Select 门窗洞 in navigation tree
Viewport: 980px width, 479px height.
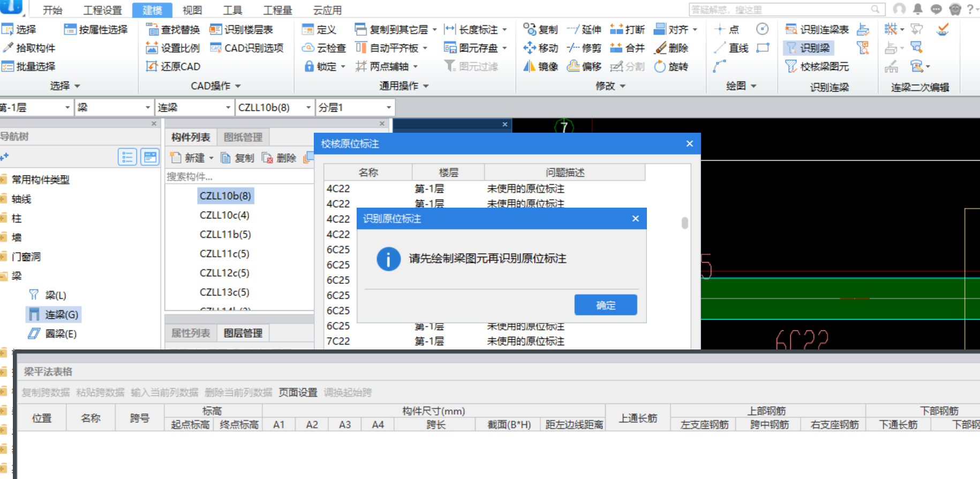[x=26, y=256]
